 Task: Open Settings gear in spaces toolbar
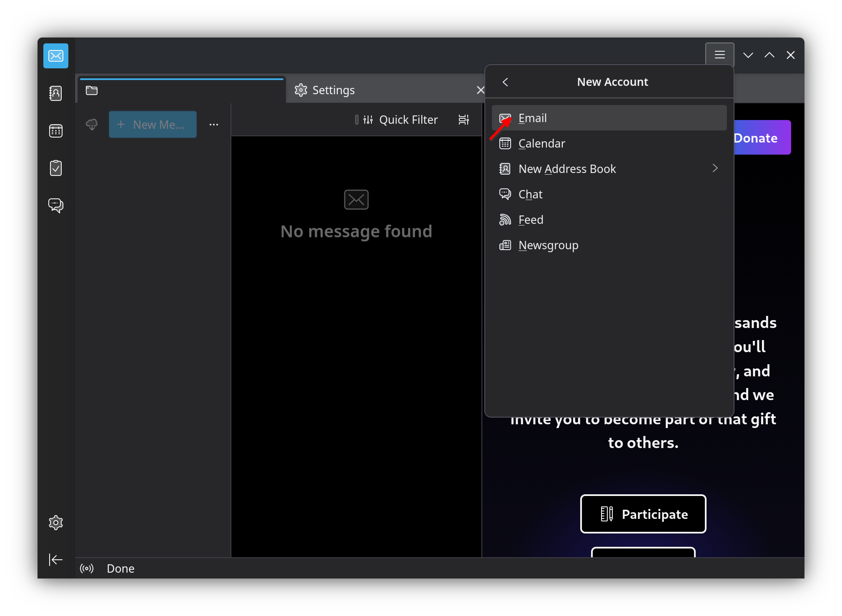(x=56, y=523)
